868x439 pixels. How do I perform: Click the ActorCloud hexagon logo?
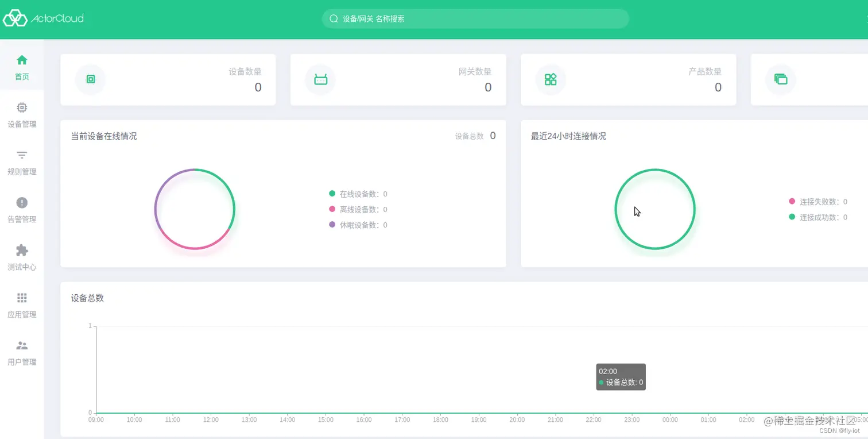pos(15,18)
